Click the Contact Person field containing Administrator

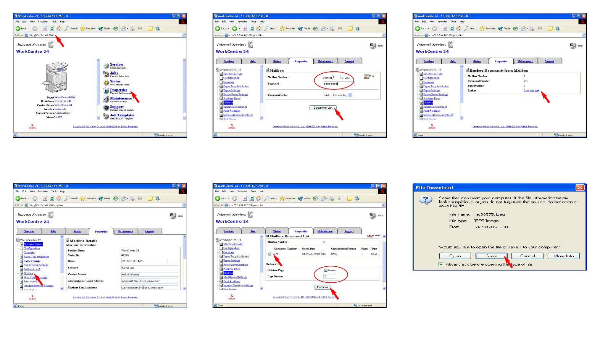150,274
